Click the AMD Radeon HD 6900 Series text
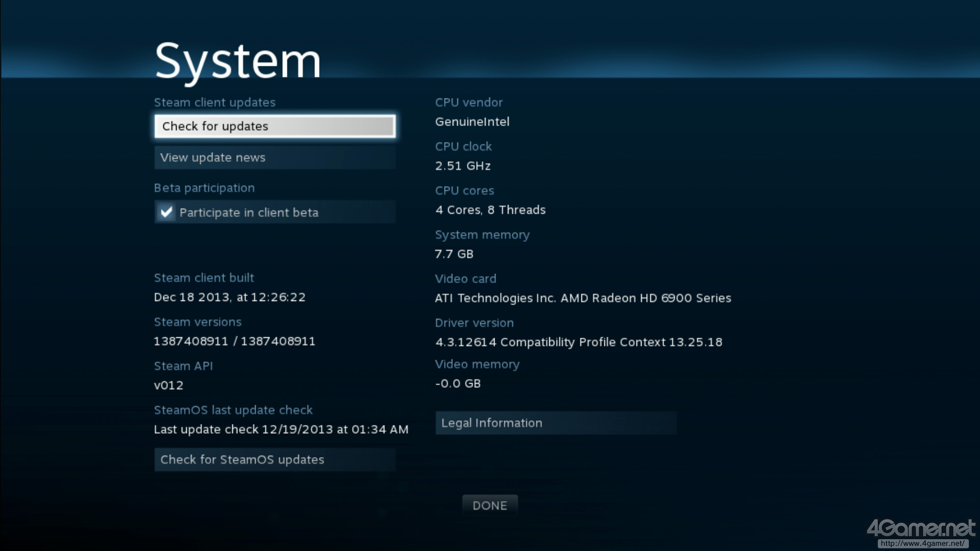The height and width of the screenshot is (551, 980). (646, 298)
